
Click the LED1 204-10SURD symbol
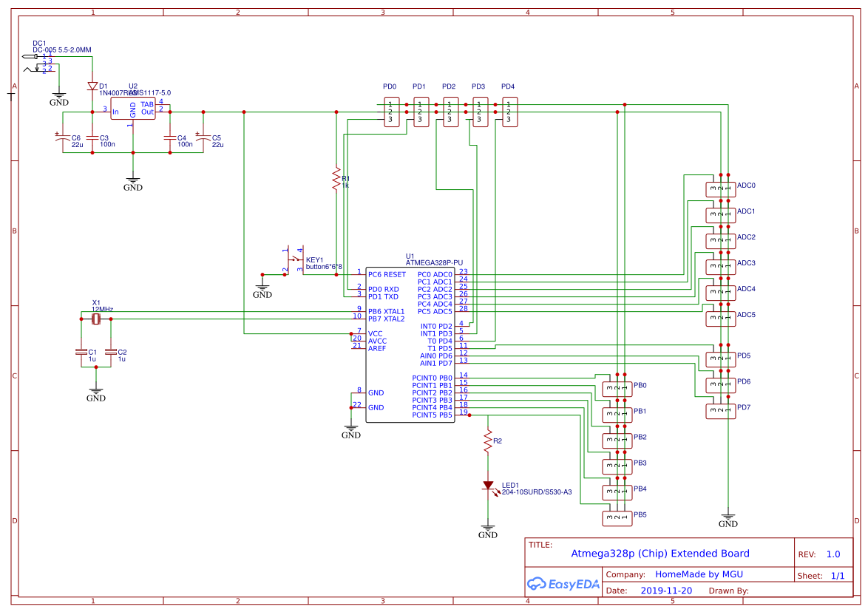[x=488, y=486]
